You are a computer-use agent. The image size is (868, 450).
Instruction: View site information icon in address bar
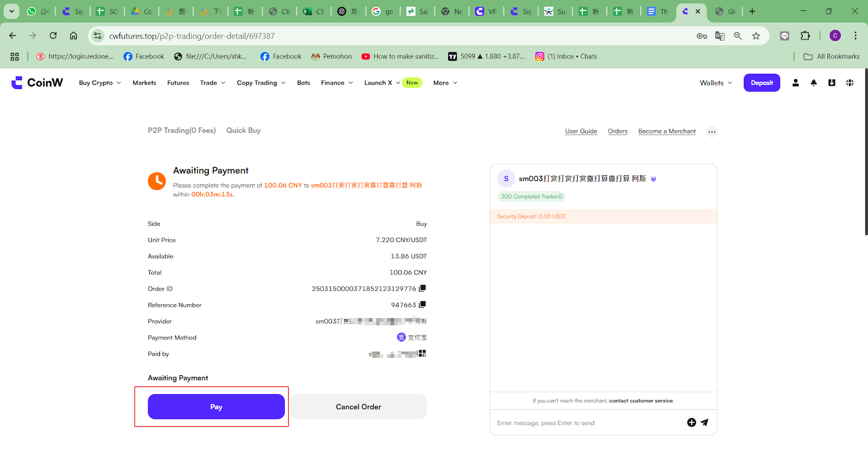click(x=98, y=36)
